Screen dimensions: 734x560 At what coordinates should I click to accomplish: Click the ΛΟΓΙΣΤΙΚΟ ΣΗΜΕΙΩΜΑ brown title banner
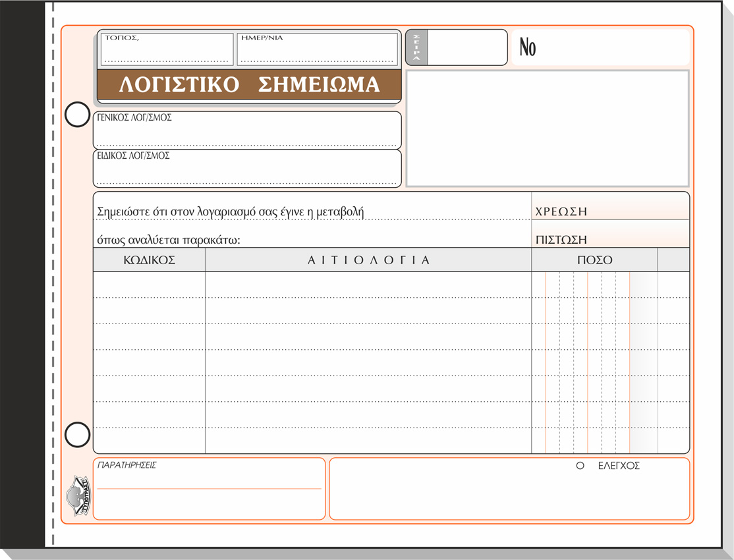point(249,85)
